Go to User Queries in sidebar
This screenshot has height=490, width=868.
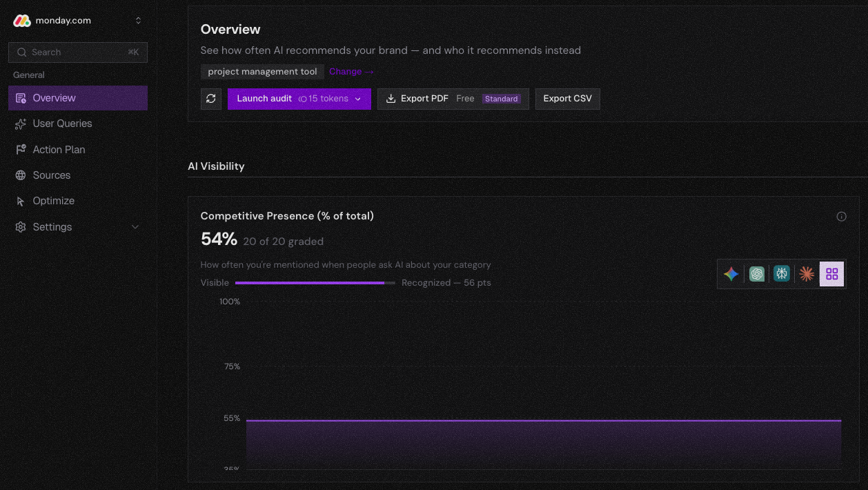click(62, 124)
